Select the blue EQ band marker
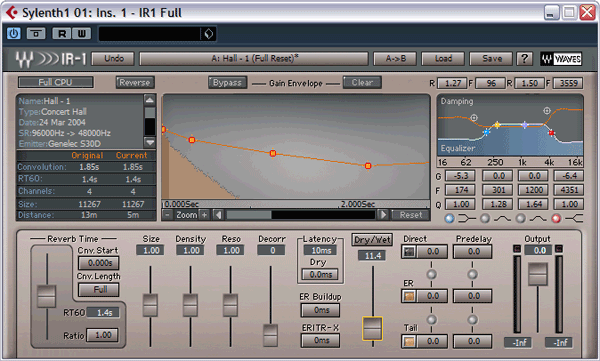Image resolution: width=600 pixels, height=361 pixels. 486,132
